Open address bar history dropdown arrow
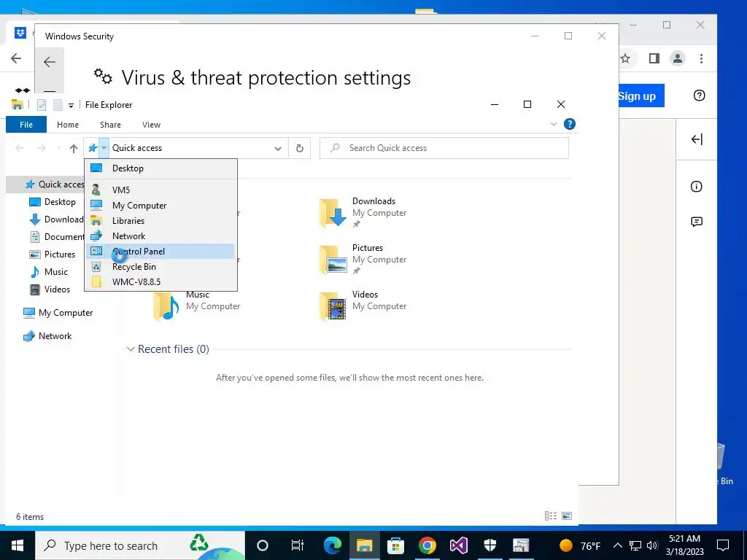Screen dimensions: 747x560 (278, 149)
